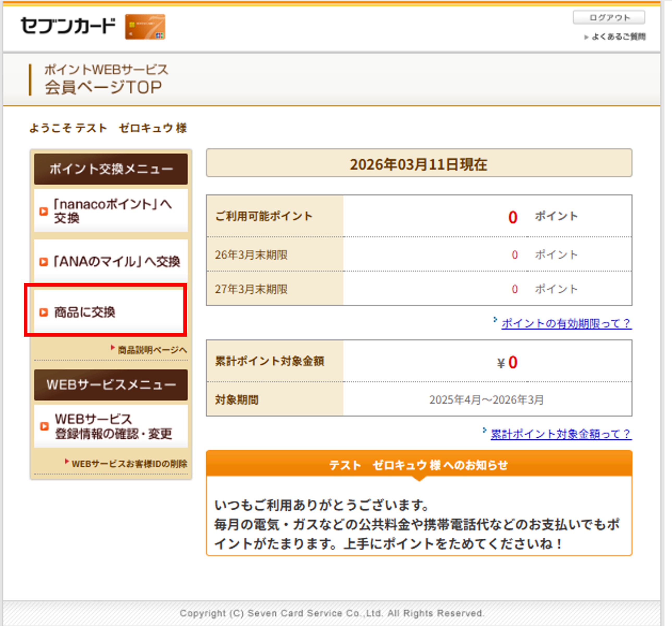
Task: Click the large red 0 available points value
Action: pyautogui.click(x=513, y=217)
